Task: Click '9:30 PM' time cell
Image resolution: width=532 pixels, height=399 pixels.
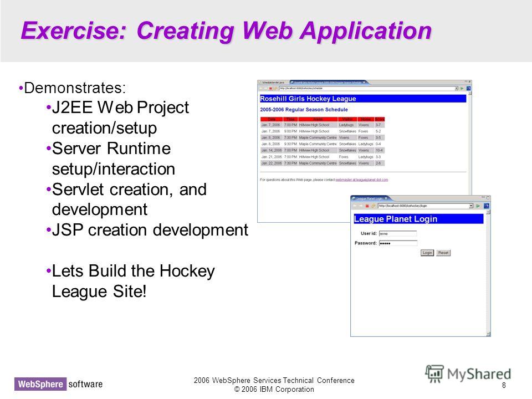Action: (x=290, y=144)
